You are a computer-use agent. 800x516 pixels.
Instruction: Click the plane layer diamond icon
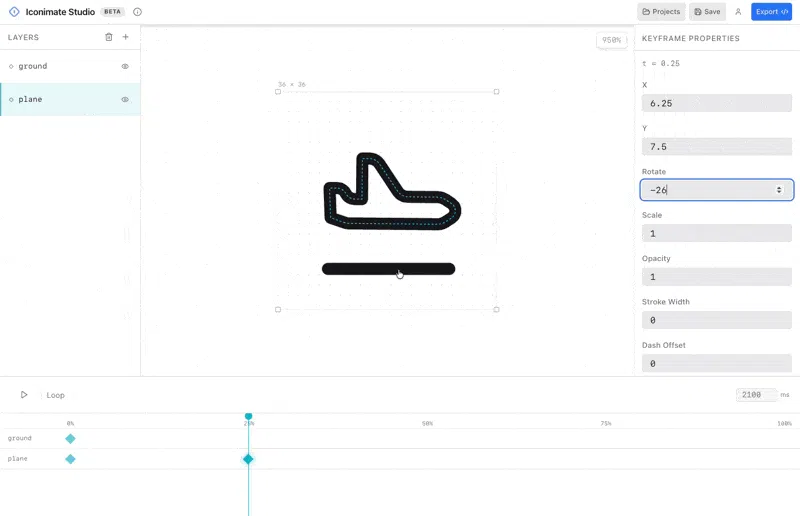point(11,100)
